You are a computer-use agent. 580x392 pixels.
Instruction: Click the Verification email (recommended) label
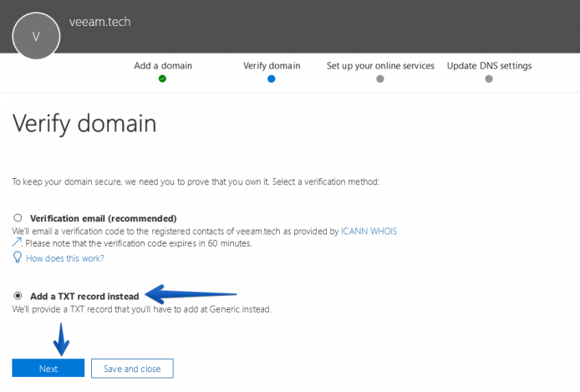[103, 218]
